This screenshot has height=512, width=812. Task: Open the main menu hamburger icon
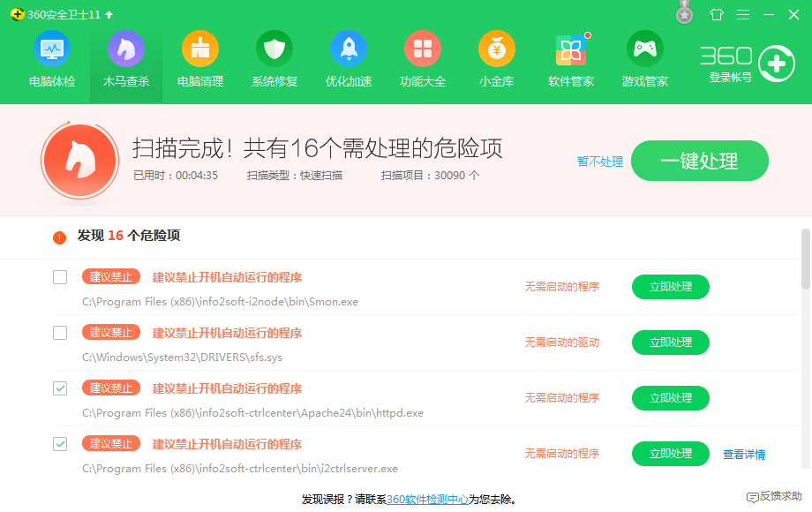743,15
